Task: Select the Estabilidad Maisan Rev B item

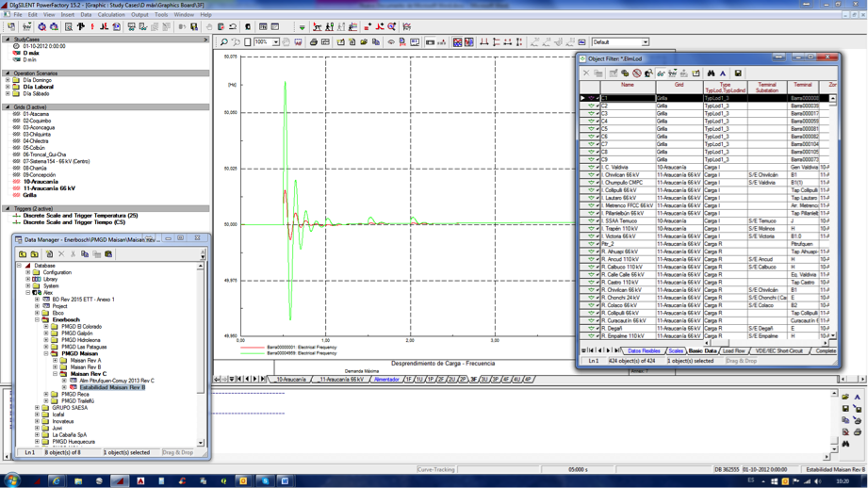Action: 111,387
